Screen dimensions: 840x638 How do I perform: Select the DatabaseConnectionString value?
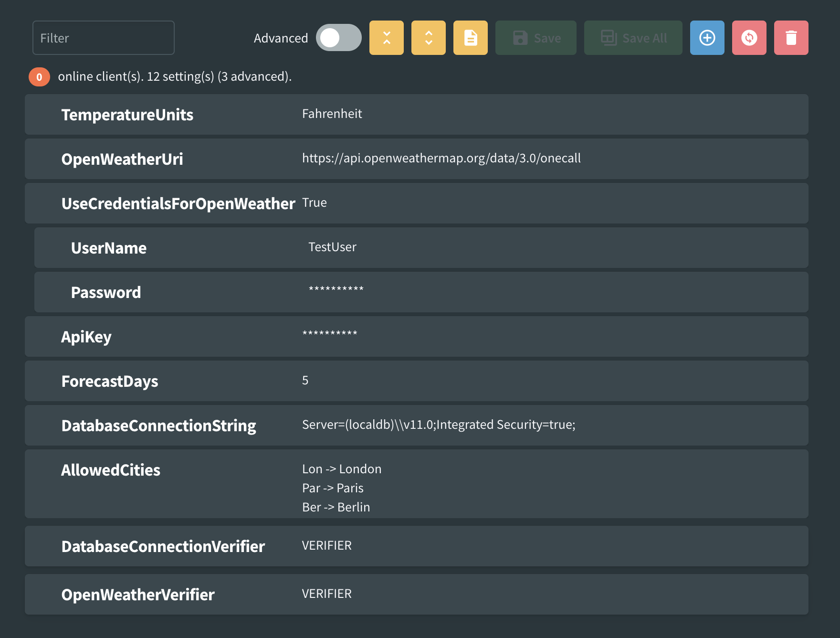pyautogui.click(x=439, y=425)
